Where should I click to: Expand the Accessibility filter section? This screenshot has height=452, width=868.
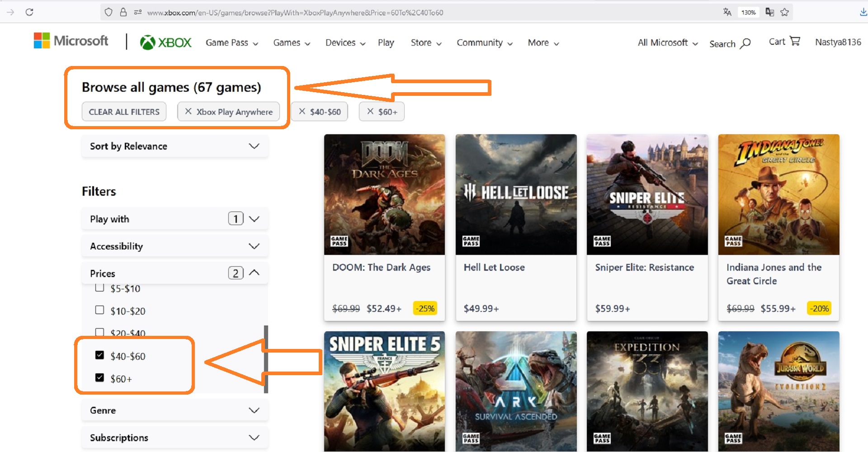(x=175, y=246)
